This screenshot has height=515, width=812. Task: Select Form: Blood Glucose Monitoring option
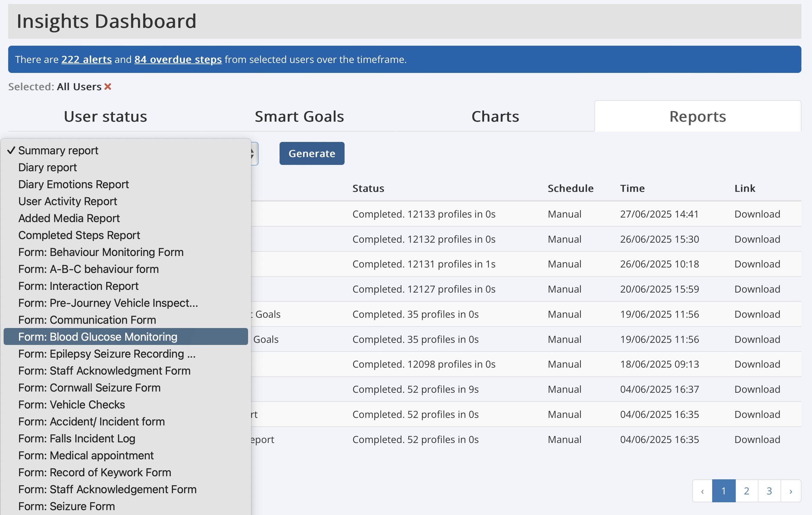tap(97, 336)
